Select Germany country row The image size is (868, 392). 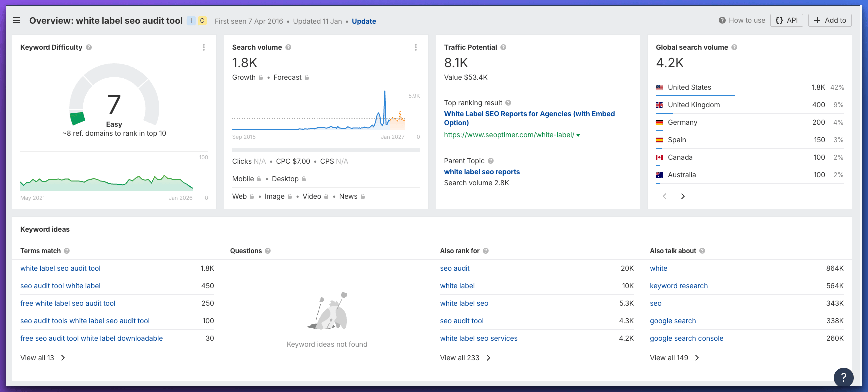(x=750, y=122)
